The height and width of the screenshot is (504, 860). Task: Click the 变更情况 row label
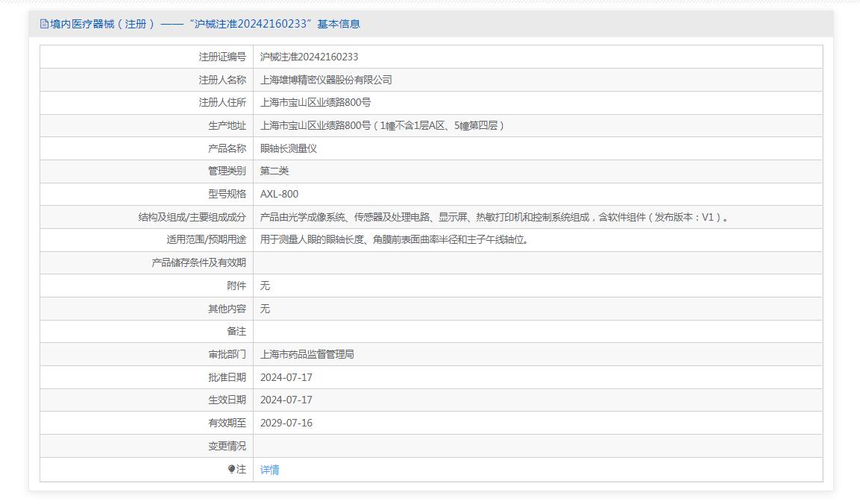click(227, 446)
